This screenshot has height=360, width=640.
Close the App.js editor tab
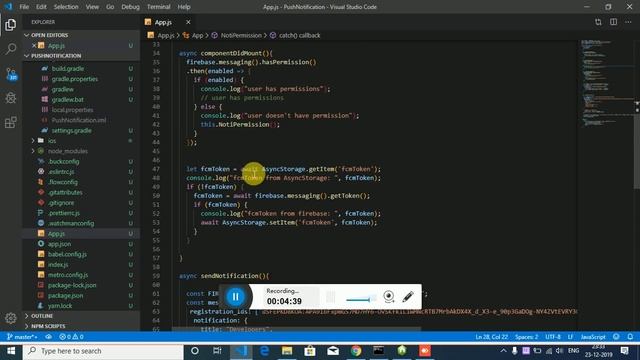[x=188, y=22]
